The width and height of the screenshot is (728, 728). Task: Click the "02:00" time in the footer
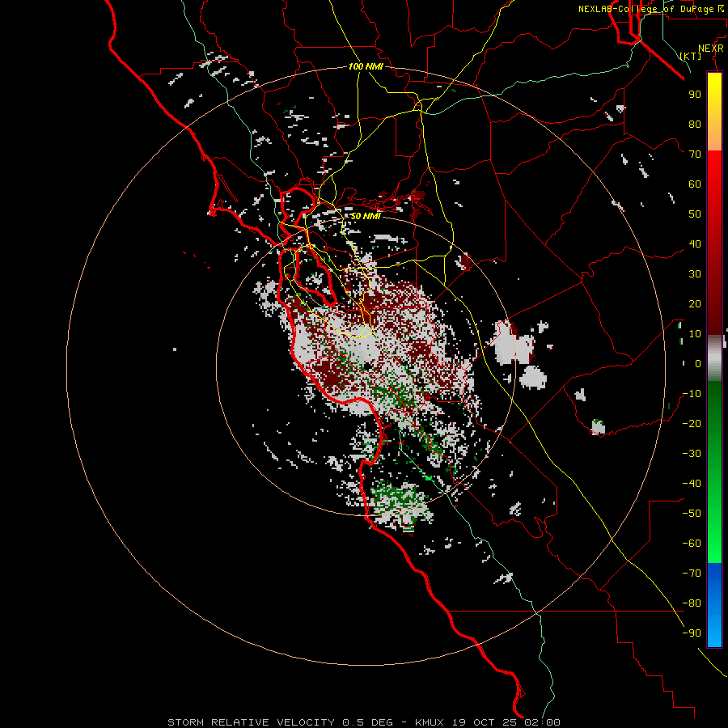pos(542,722)
